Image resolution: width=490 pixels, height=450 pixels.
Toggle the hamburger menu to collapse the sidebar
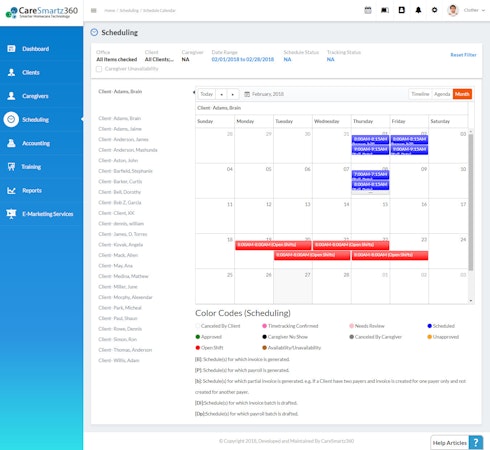pos(94,10)
